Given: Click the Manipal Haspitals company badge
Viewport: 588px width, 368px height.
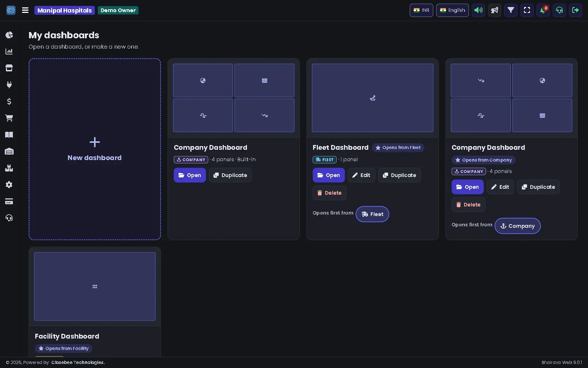Looking at the screenshot, I should pyautogui.click(x=65, y=10).
